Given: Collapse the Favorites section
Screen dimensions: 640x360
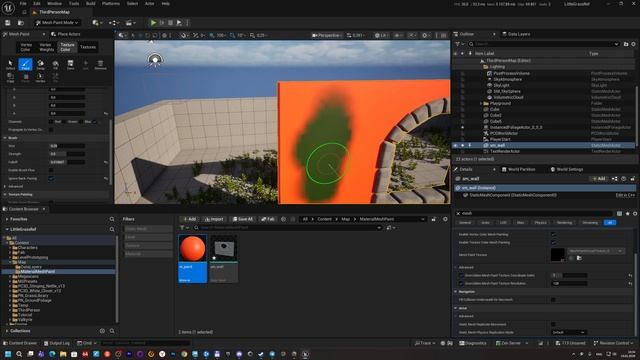Looking at the screenshot, I should click(x=7, y=219).
